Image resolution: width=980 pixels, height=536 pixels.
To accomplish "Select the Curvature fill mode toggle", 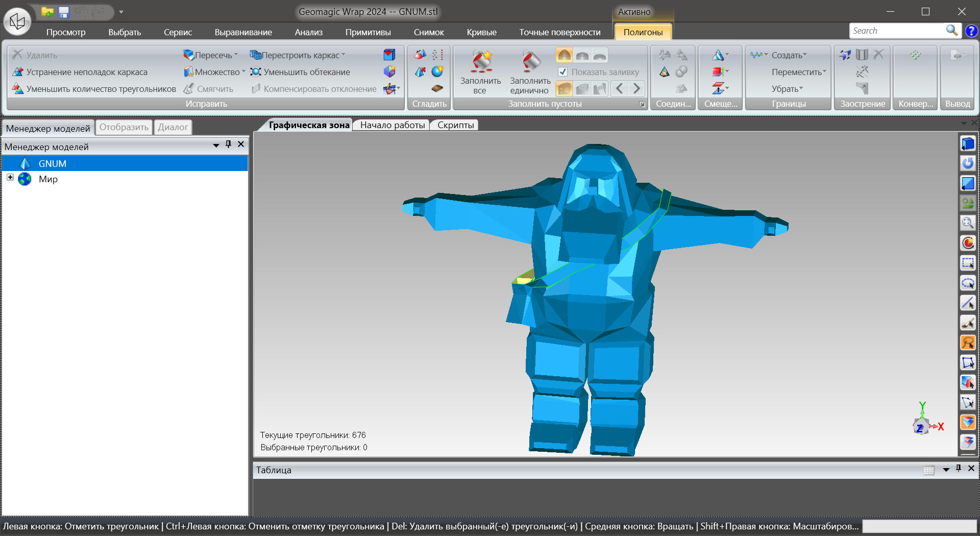I will 564,55.
